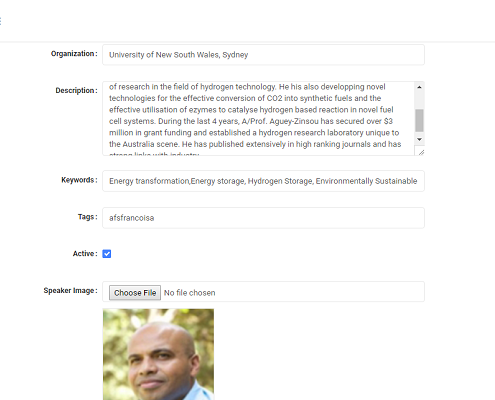Click inside the Description text area
Image resolution: width=495 pixels, height=400 pixels.
258,118
